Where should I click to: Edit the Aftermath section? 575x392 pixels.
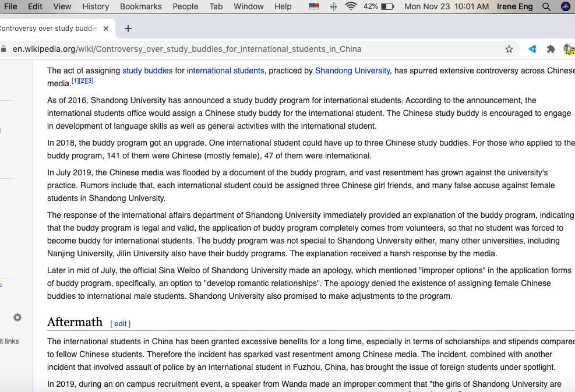pos(120,323)
